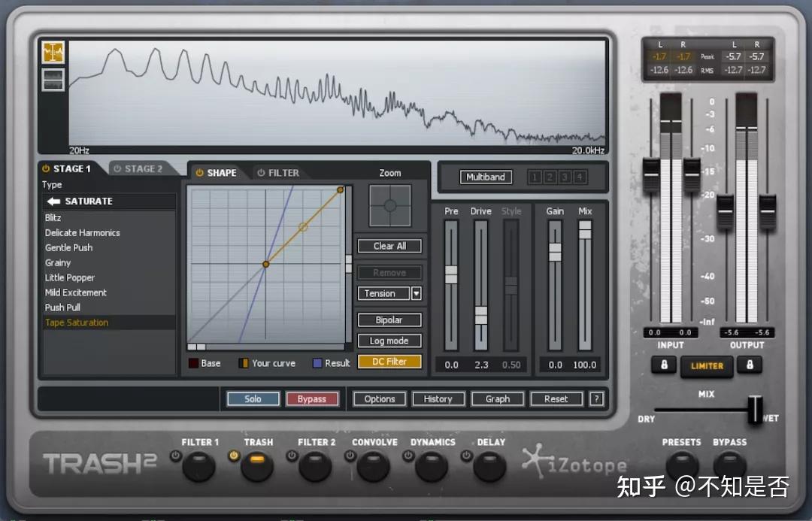This screenshot has width=812, height=521.
Task: Click the center curve node in graph
Action: (x=265, y=264)
